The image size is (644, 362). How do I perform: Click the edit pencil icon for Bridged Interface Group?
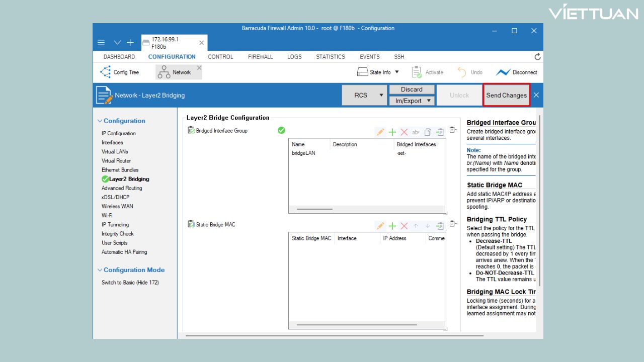[380, 132]
